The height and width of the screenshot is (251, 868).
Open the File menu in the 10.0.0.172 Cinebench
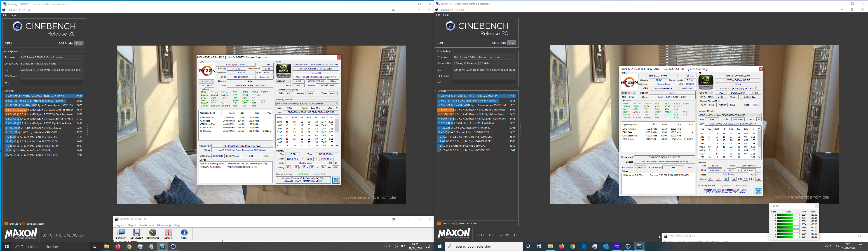click(438, 15)
